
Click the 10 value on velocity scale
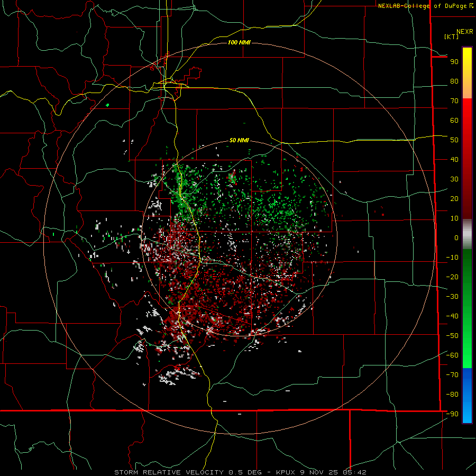tap(454, 218)
